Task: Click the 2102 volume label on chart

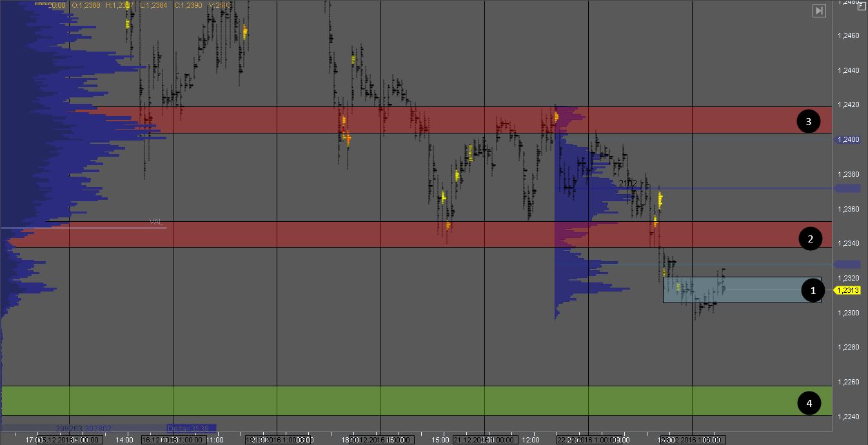Action: 627,184
